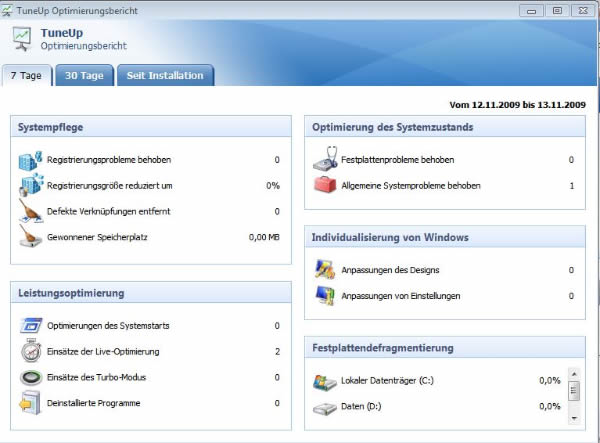Click the Allgemeine Systemprobleme count value 1
The image size is (600, 443).
point(572,186)
